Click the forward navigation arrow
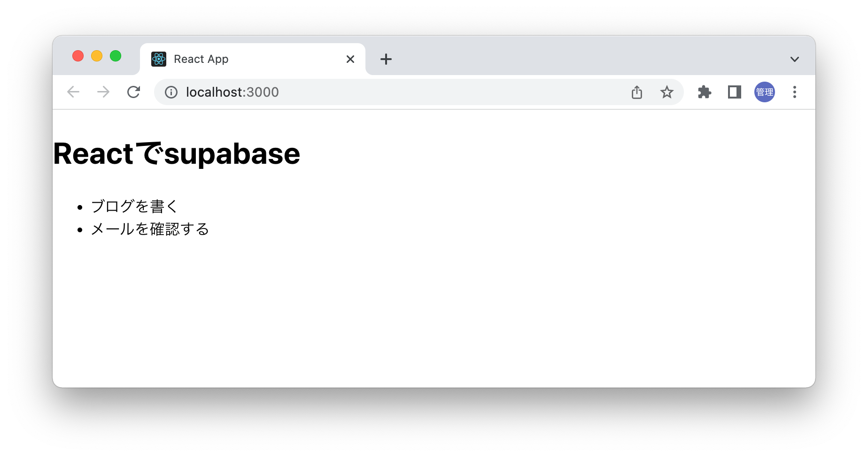This screenshot has width=868, height=457. point(103,92)
